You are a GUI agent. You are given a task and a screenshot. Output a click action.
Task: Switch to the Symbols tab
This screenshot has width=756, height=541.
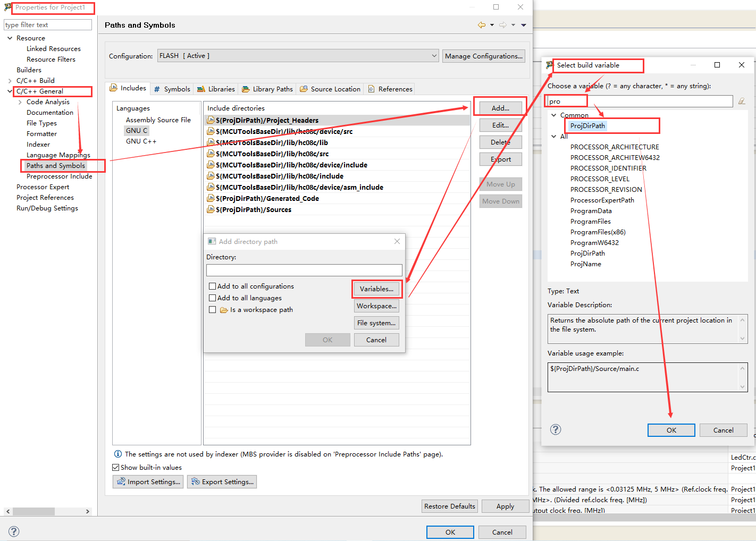pos(172,89)
